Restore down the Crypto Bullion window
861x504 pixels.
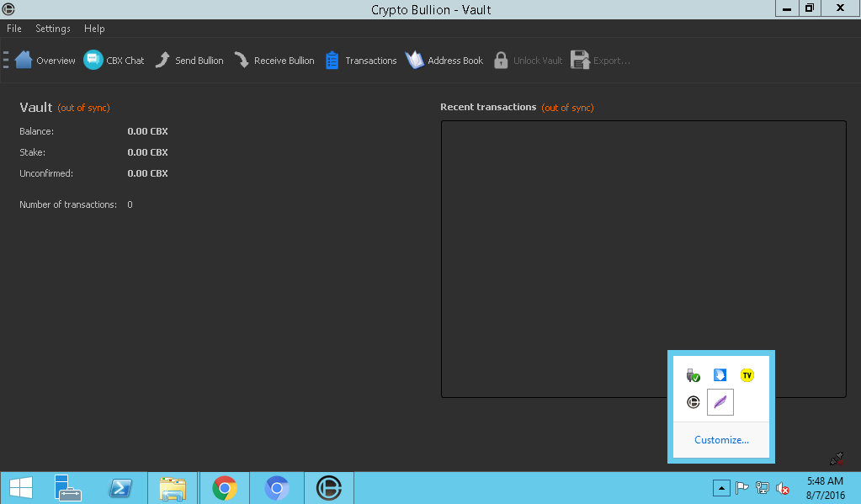[810, 8]
